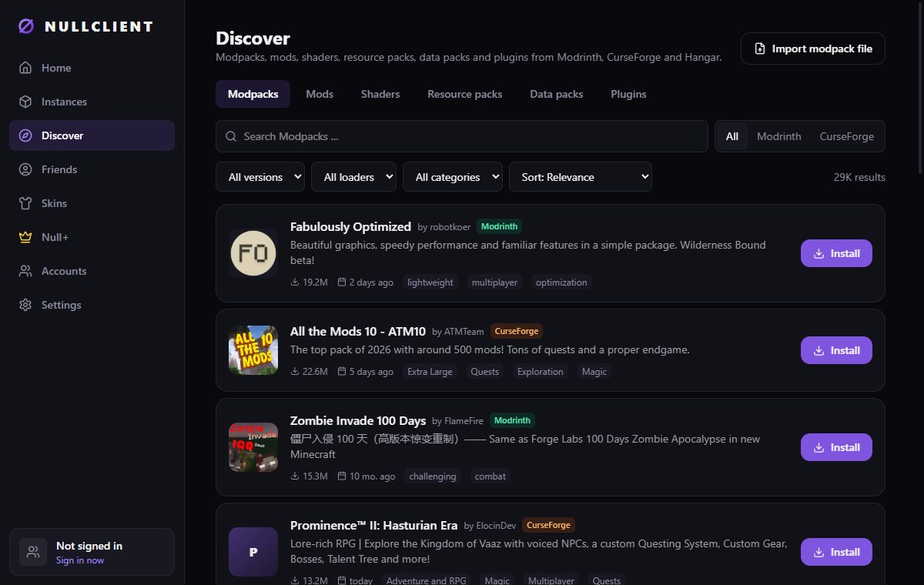The image size is (924, 585).
Task: Switch to the Shaders tab
Action: click(x=380, y=94)
